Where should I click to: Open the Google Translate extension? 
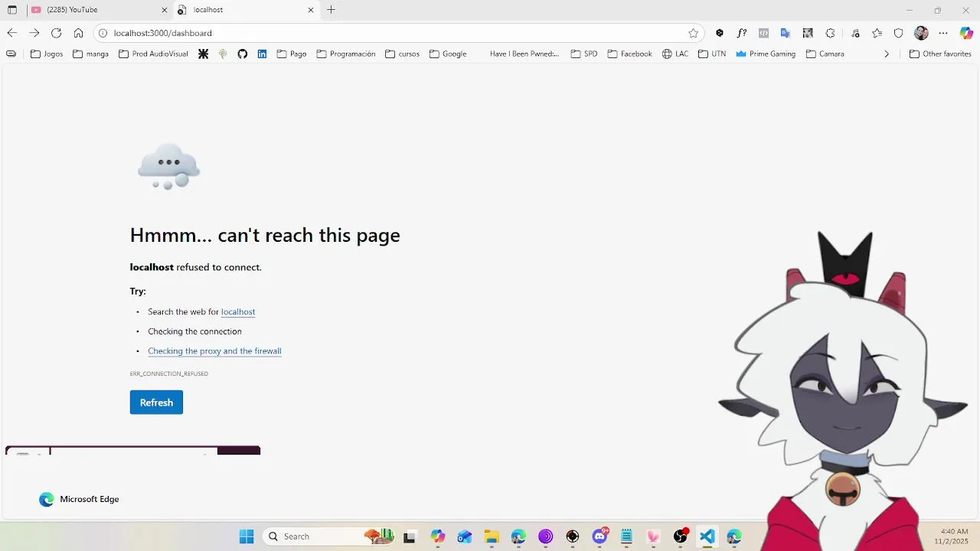(x=786, y=33)
